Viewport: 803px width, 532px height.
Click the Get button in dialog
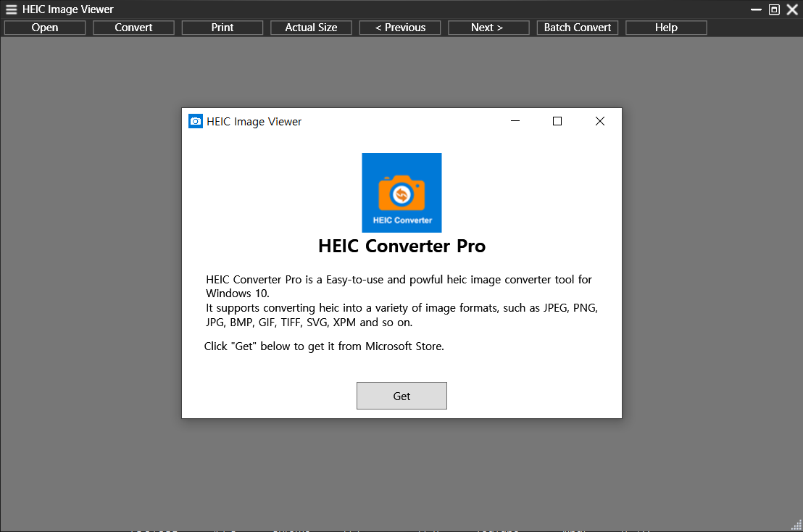coord(401,396)
